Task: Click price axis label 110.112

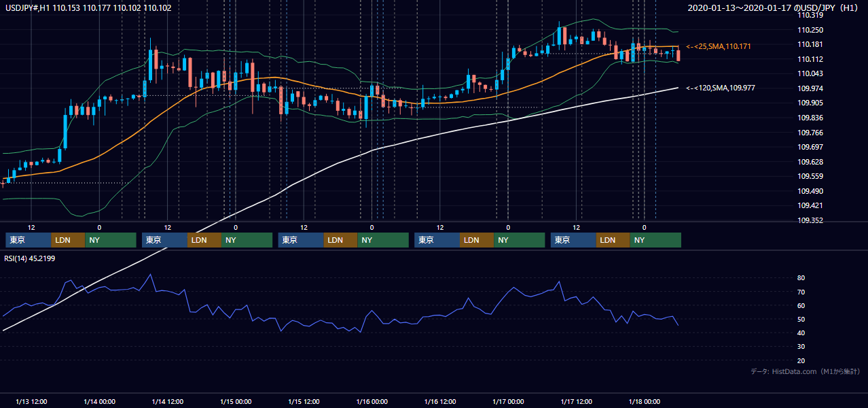Action: coord(811,59)
